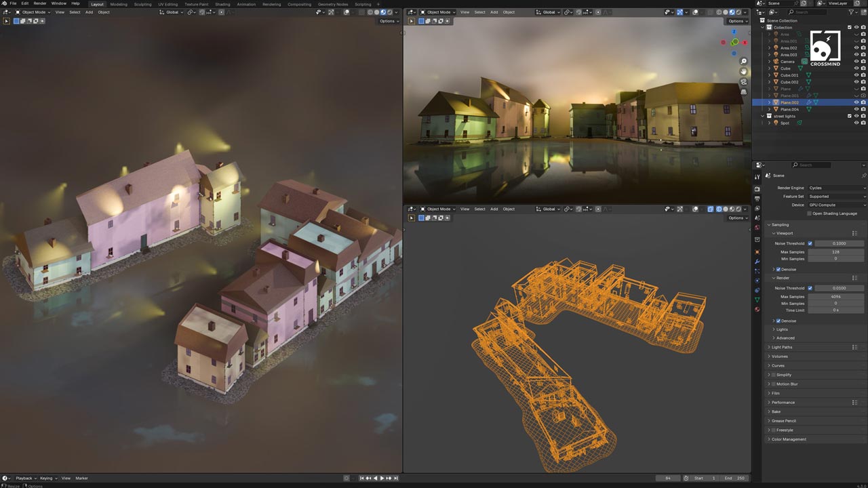Image resolution: width=868 pixels, height=488 pixels.
Task: Click Options button in the left viewport
Action: pyautogui.click(x=389, y=21)
